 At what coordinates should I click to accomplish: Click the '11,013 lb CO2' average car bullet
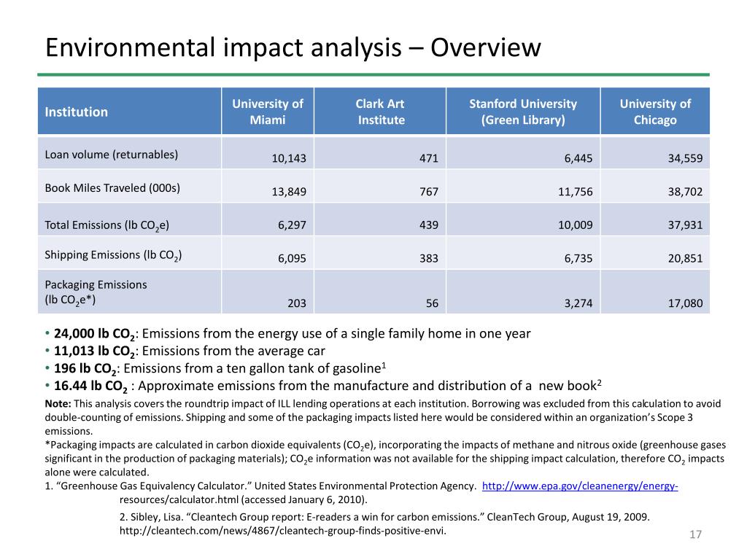[185, 351]
